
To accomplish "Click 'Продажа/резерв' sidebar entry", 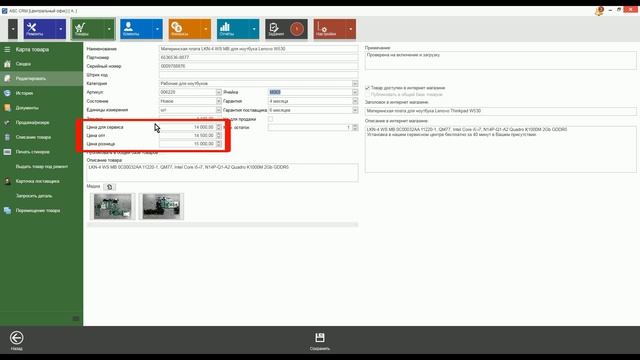I will (x=41, y=122).
